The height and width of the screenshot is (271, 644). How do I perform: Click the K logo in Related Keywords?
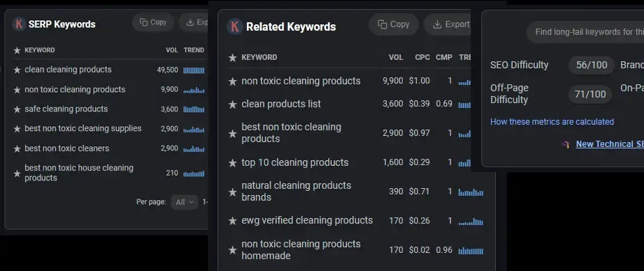click(234, 26)
